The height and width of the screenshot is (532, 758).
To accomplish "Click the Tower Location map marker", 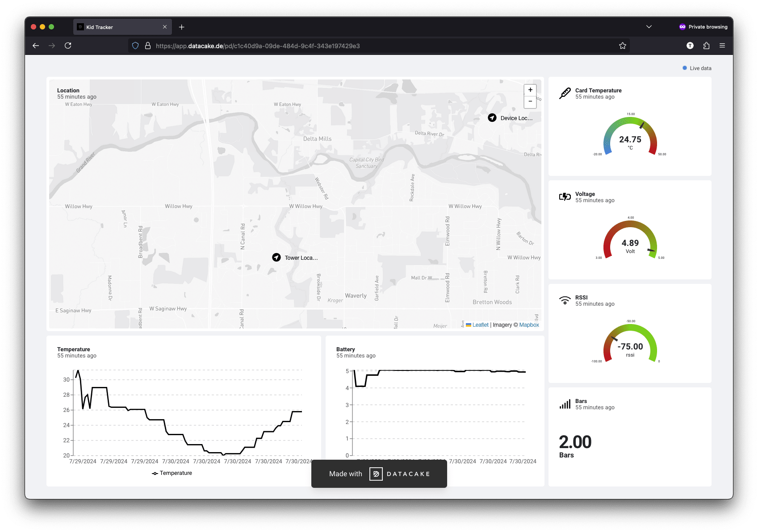I will point(276,258).
